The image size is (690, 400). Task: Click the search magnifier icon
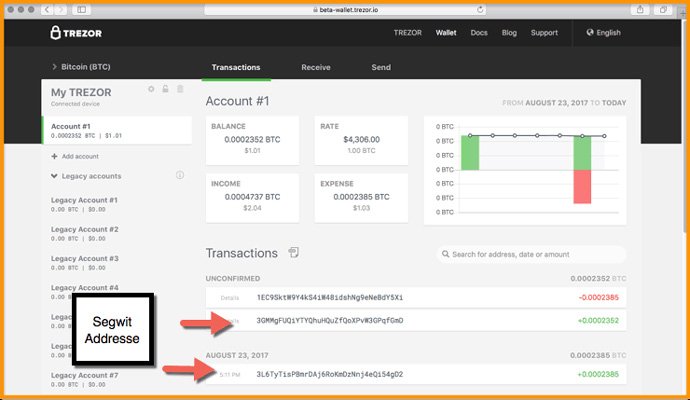(445, 254)
